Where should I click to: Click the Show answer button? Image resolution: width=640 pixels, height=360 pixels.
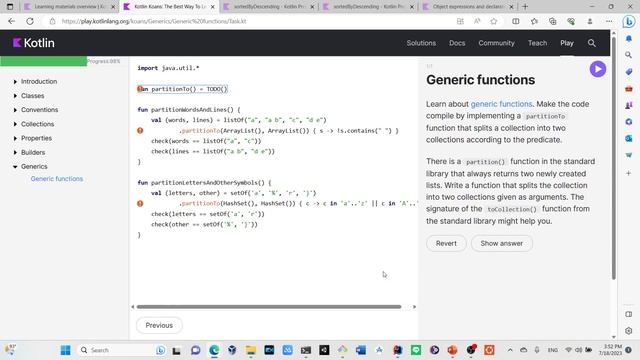click(x=502, y=243)
